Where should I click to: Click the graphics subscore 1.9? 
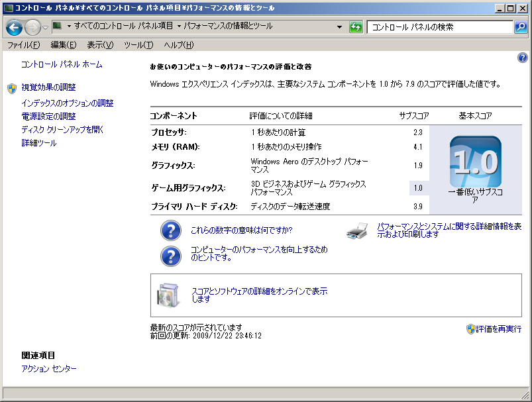tap(418, 166)
